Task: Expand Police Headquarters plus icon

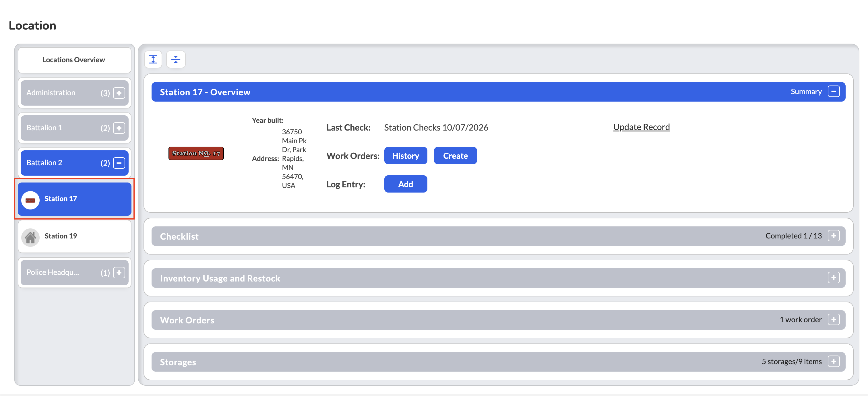Action: (119, 272)
